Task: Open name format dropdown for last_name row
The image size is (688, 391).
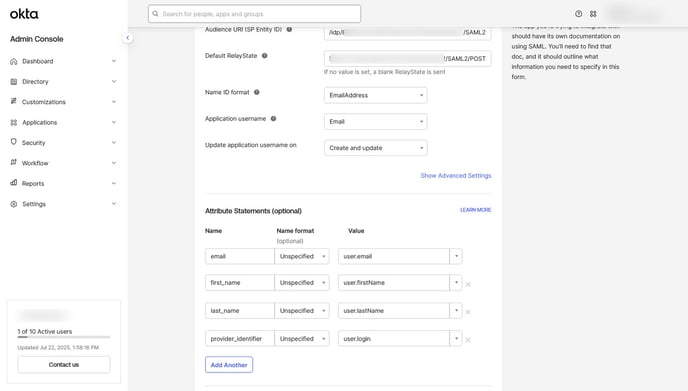Action: tap(302, 311)
